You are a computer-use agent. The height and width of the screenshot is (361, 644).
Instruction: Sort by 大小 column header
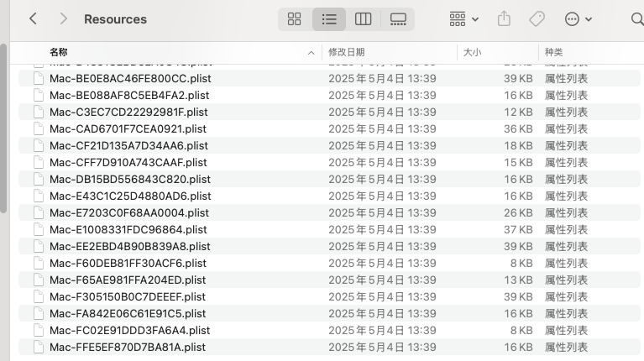pyautogui.click(x=472, y=52)
